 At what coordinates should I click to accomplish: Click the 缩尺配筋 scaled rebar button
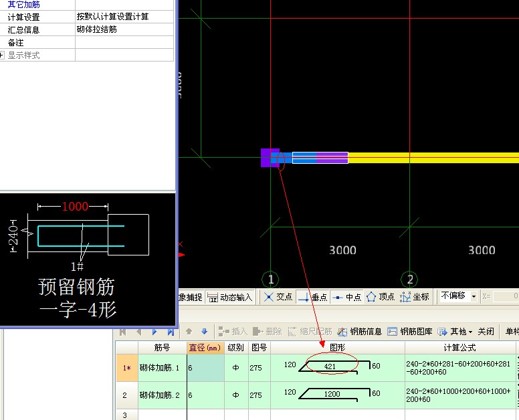[310, 331]
